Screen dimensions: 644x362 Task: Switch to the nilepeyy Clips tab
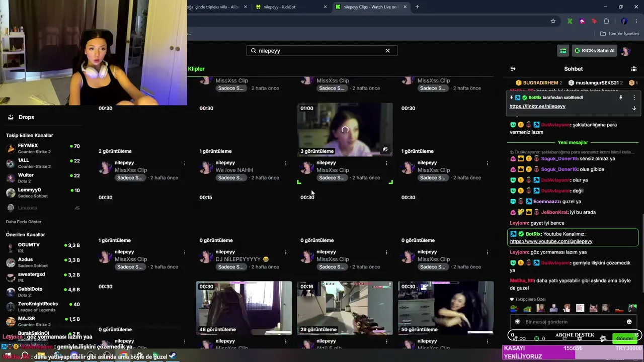tap(371, 7)
